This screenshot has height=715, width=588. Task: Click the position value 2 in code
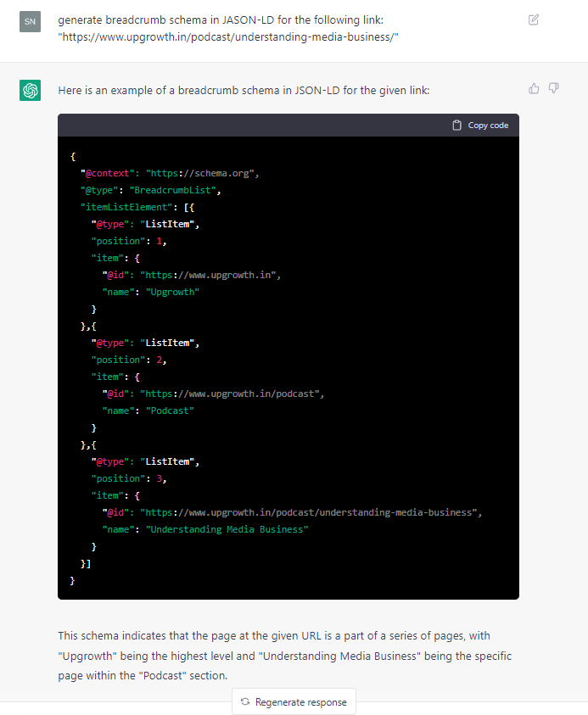coord(160,360)
